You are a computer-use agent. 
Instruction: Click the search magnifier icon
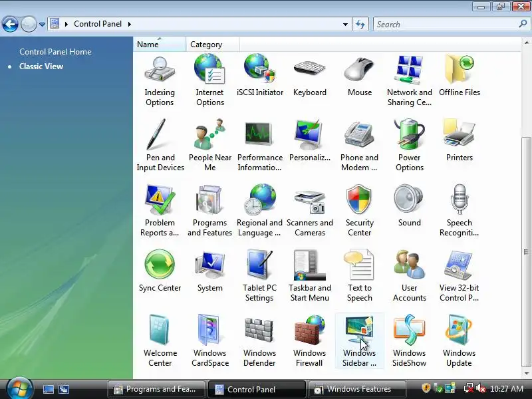[x=523, y=24]
